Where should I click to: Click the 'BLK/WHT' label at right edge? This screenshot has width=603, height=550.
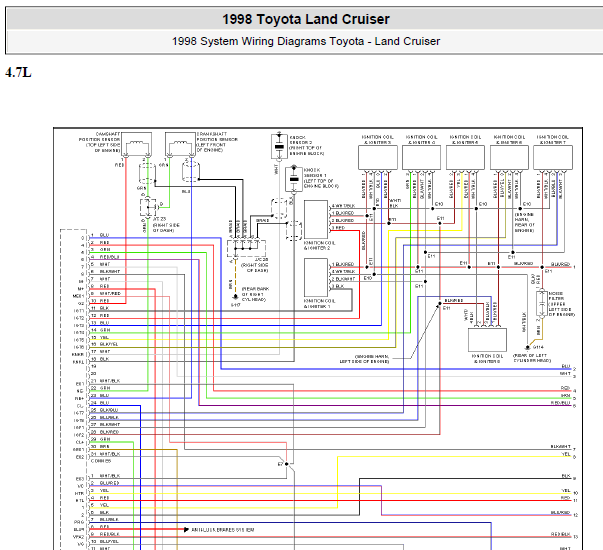click(560, 447)
